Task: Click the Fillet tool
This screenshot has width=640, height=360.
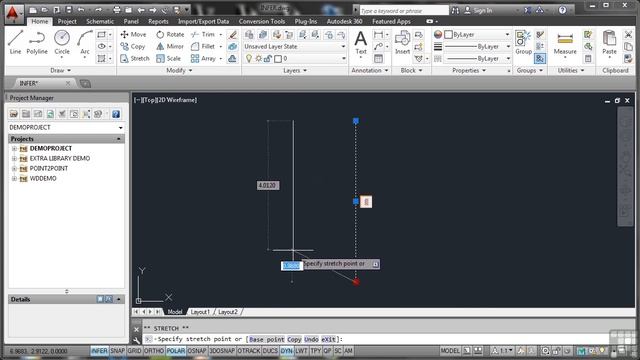Action: click(x=203, y=47)
